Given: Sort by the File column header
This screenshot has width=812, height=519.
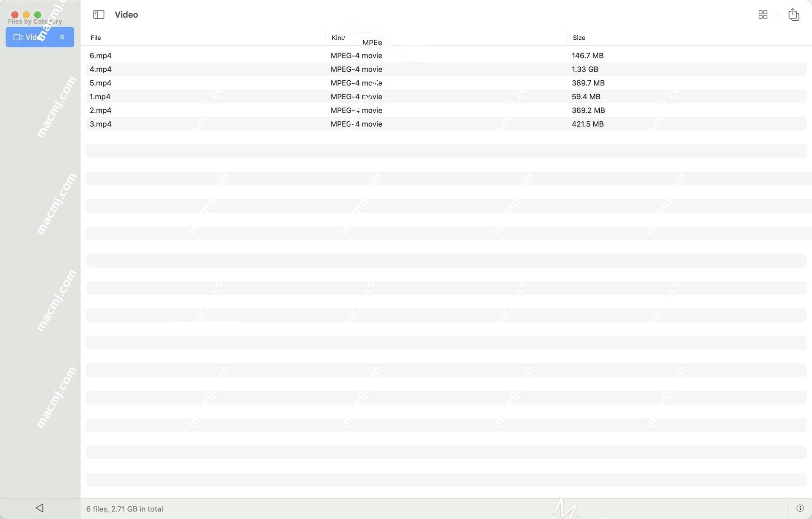Looking at the screenshot, I should (96, 38).
